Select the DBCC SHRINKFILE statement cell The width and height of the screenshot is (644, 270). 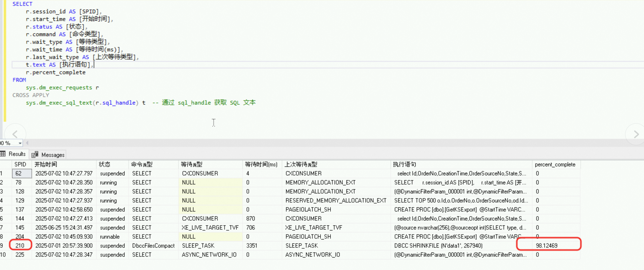tap(438, 245)
